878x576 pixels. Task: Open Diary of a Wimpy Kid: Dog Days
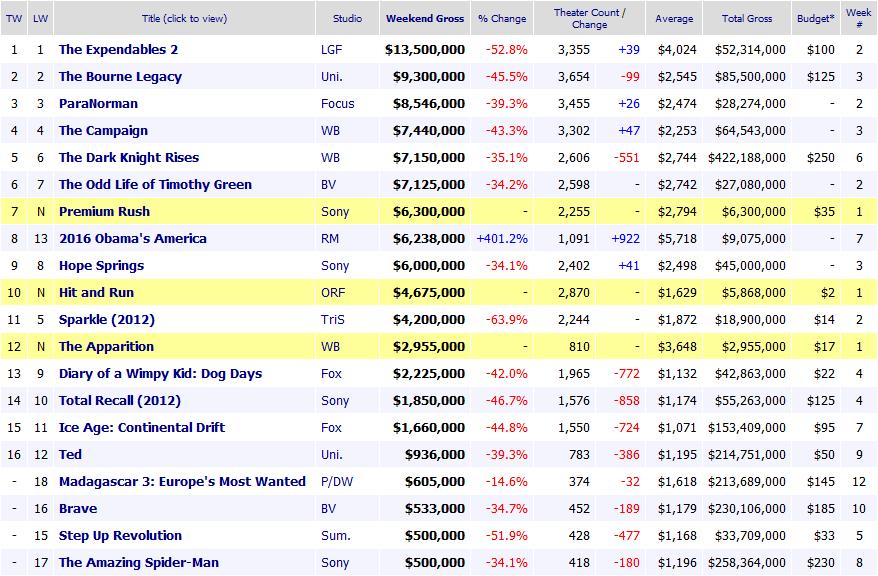(x=160, y=373)
